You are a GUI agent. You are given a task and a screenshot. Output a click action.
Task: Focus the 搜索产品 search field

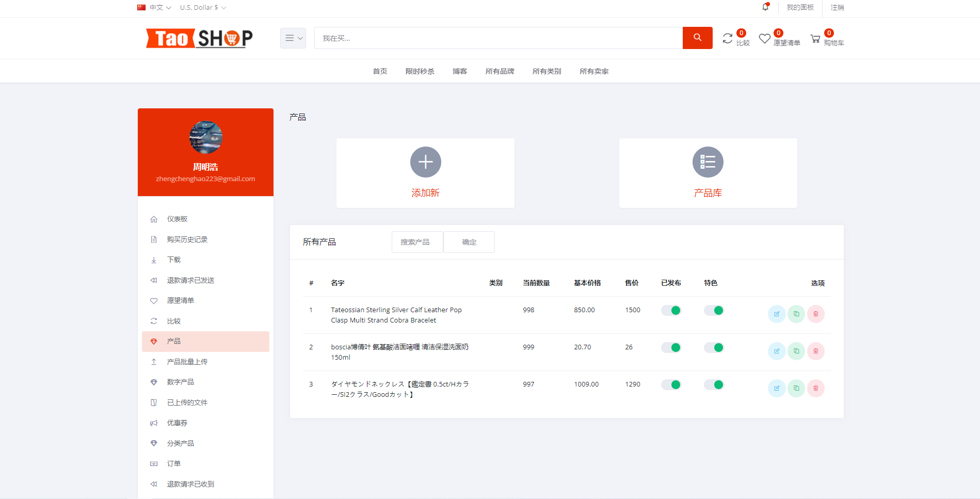[x=417, y=242]
